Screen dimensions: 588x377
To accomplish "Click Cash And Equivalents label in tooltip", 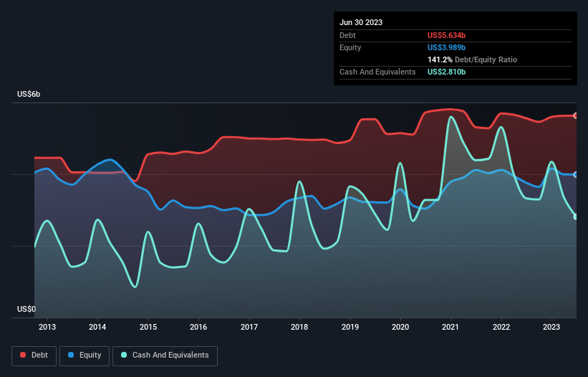I will point(377,72).
